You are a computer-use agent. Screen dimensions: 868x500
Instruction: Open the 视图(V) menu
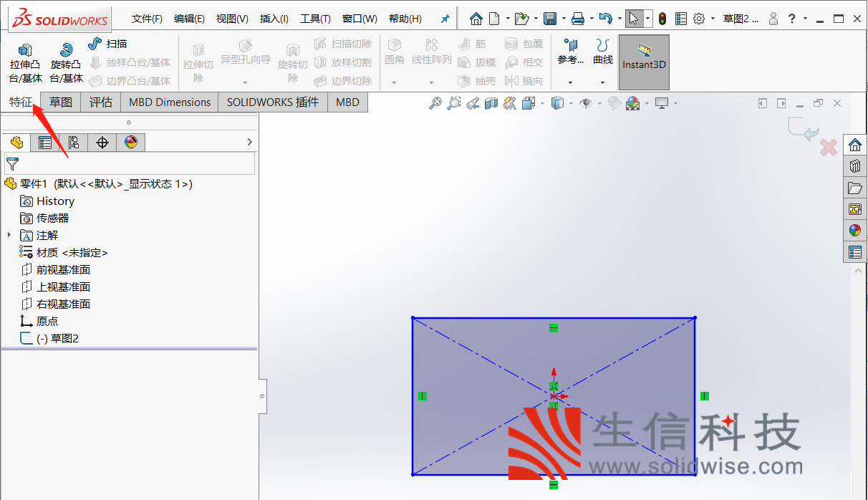pyautogui.click(x=232, y=19)
